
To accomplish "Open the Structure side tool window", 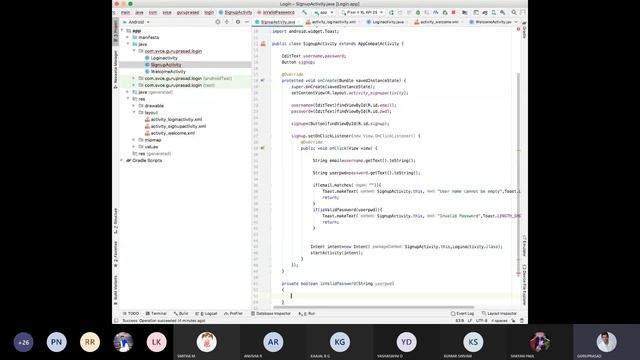I will (116, 221).
